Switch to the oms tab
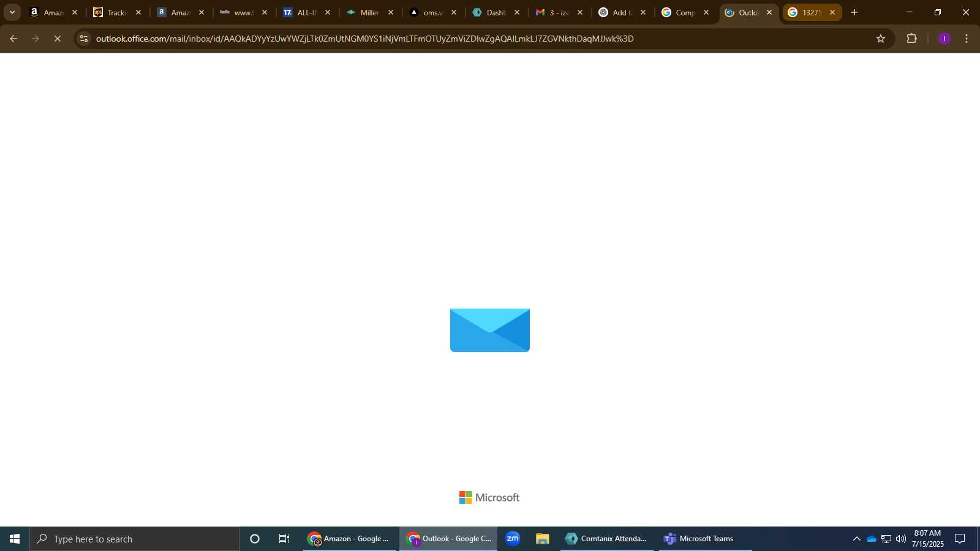Viewport: 980px width, 551px height. pos(432,12)
